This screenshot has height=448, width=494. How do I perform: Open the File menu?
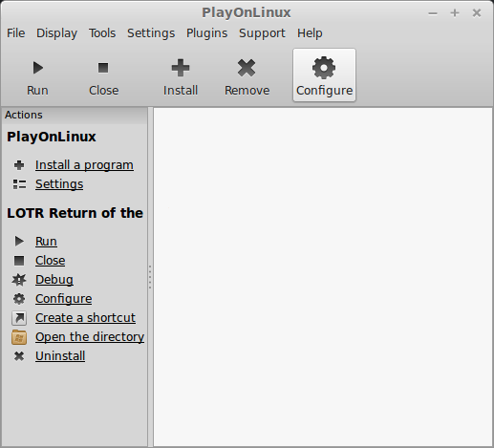point(16,33)
